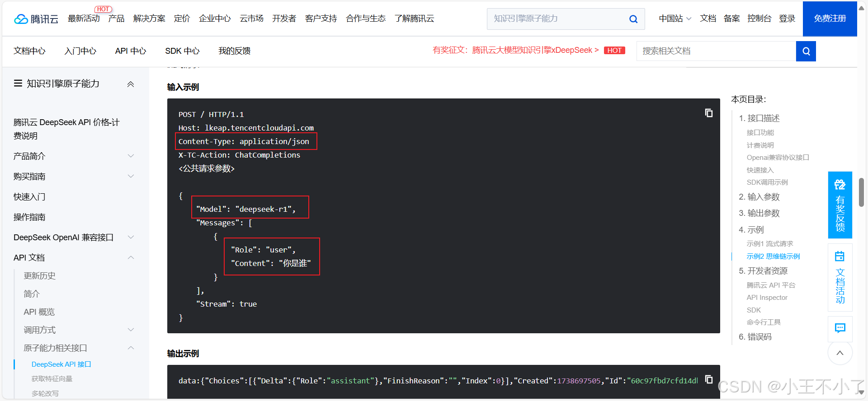
Task: Open 腾讯云 DeepSeek API 价格-计费说明 page
Action: (x=66, y=129)
